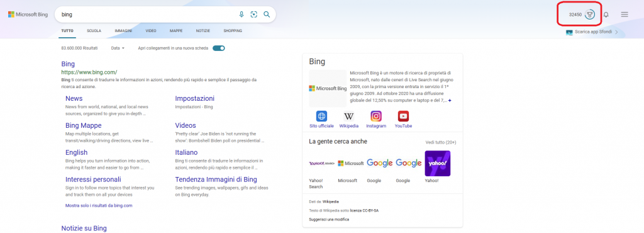
Task: Switch to the SHOPPING tab
Action: 233,31
